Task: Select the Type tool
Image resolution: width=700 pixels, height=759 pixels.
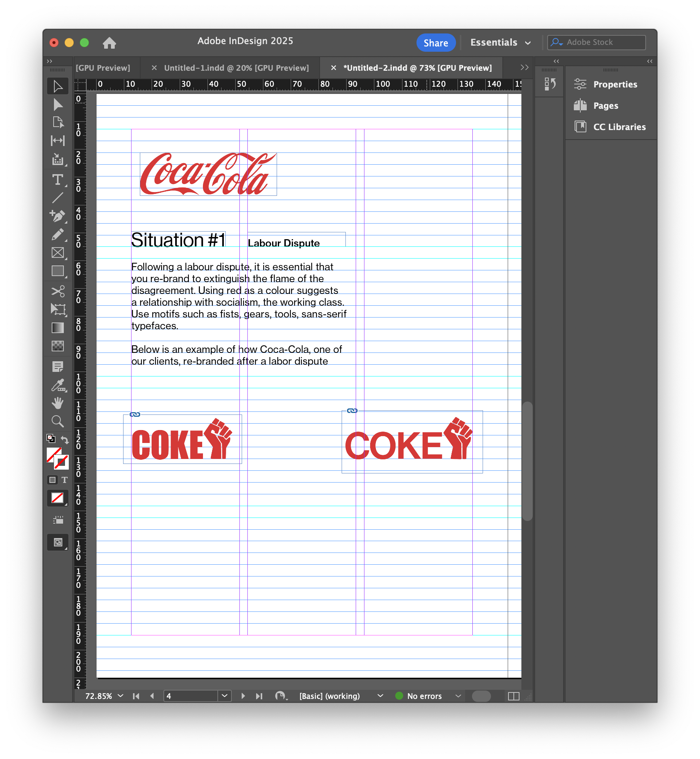Action: pos(58,179)
